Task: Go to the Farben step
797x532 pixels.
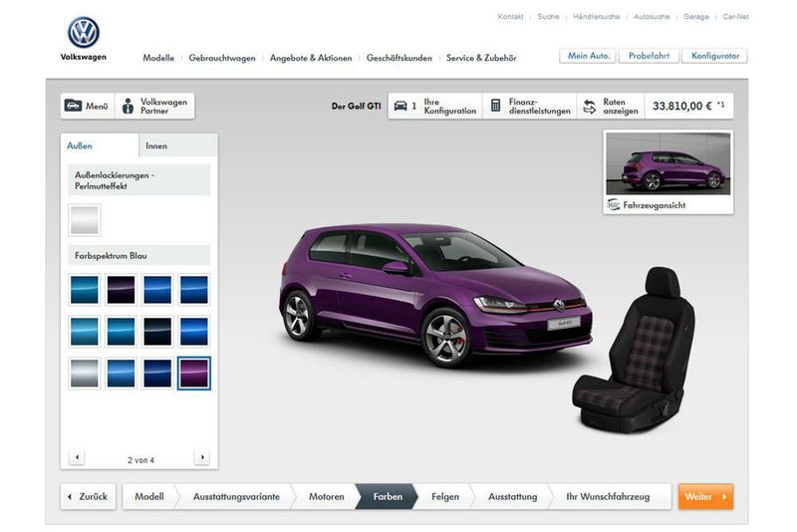Action: [388, 496]
